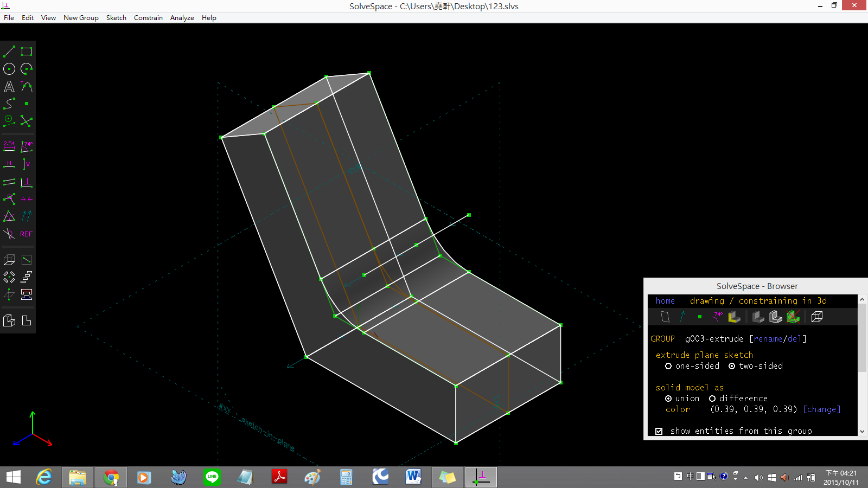
Task: Open the Sketch menu
Action: [116, 17]
